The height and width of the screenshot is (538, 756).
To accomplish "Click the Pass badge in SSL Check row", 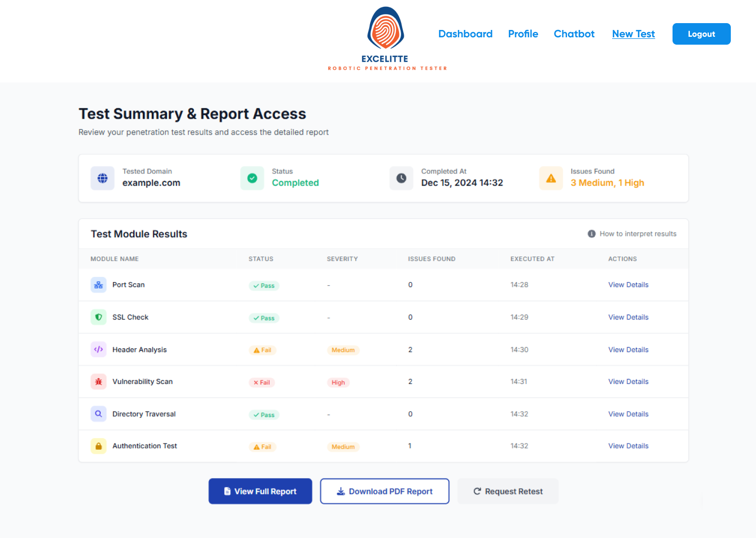I will point(264,318).
